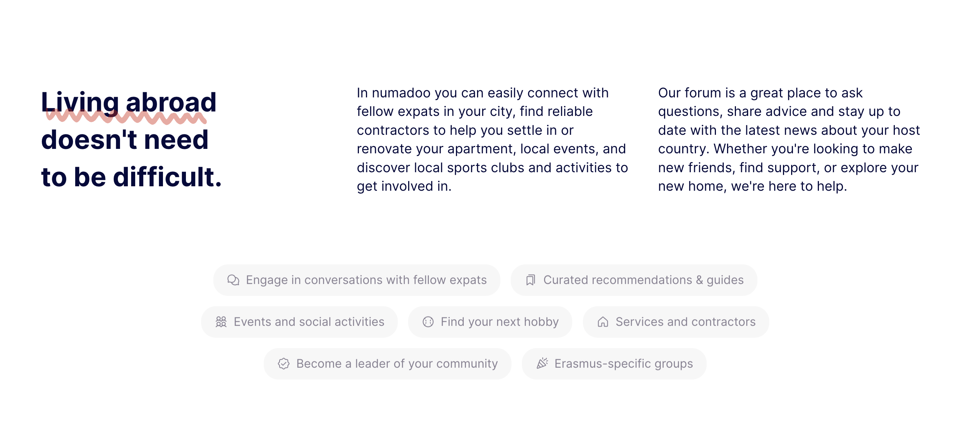
Task: Click the 'to be difficult.' heading line
Action: click(x=131, y=177)
